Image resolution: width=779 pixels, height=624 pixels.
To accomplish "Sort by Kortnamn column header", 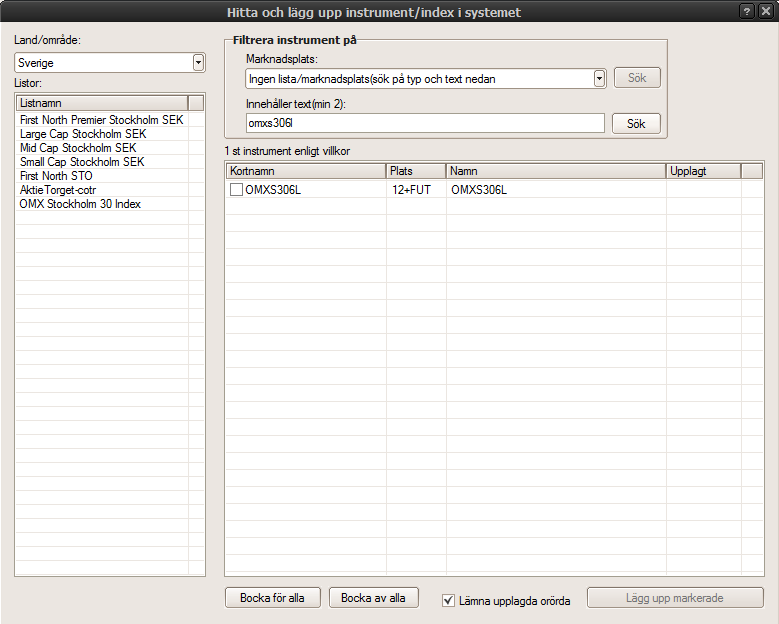I will tap(305, 171).
